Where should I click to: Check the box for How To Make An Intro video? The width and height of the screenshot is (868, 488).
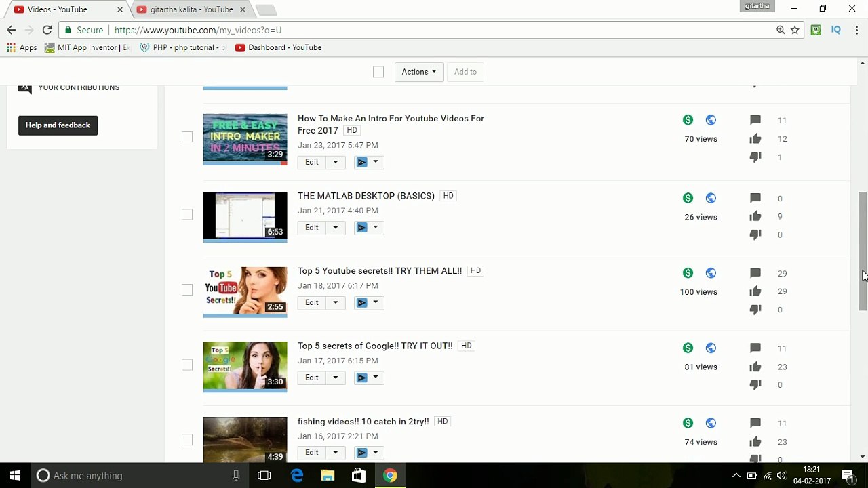tap(187, 137)
